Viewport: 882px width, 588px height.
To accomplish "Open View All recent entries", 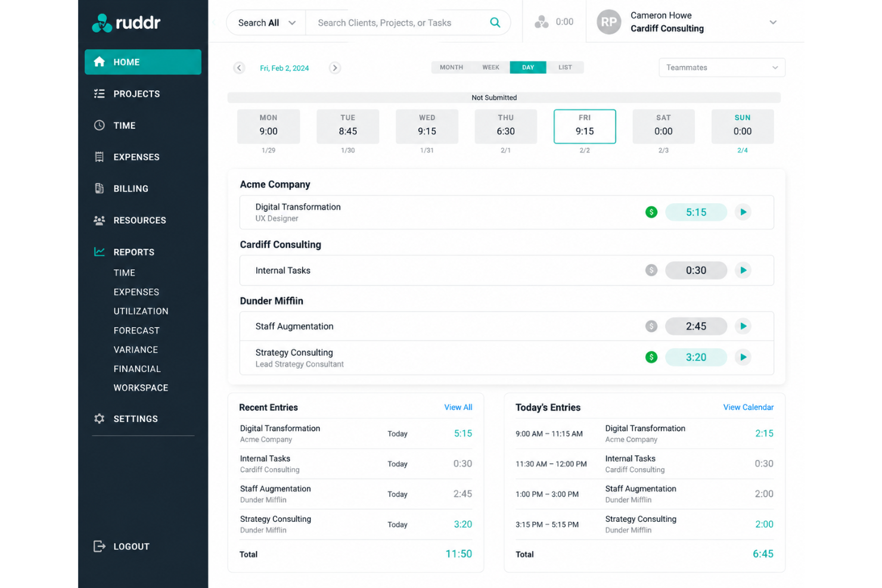I will (x=458, y=407).
